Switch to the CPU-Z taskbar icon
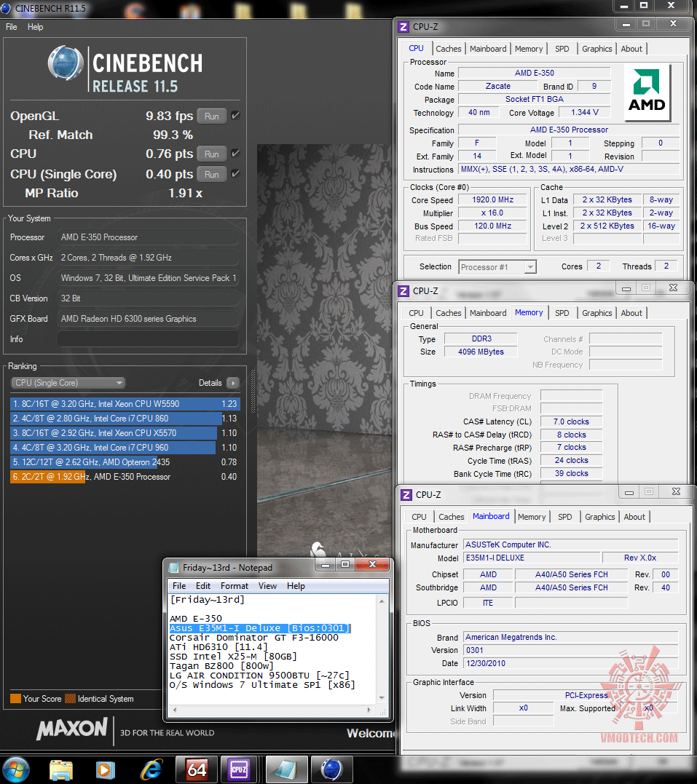 (239, 769)
